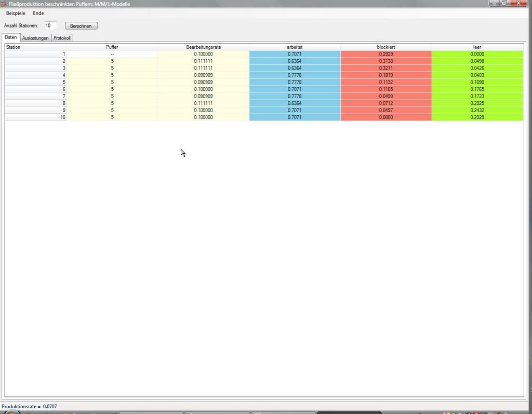This screenshot has height=414, width=532.
Task: Switch to the Auslastungen tab
Action: pyautogui.click(x=35, y=38)
